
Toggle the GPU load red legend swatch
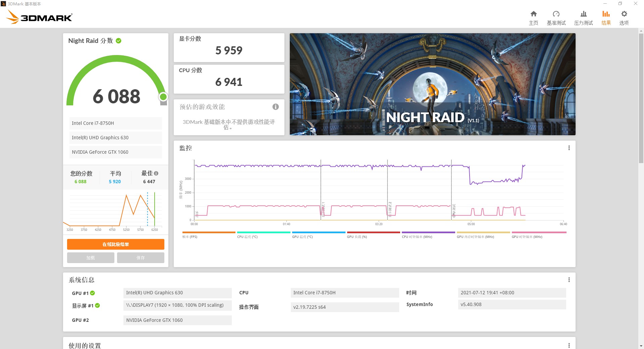[x=373, y=232]
